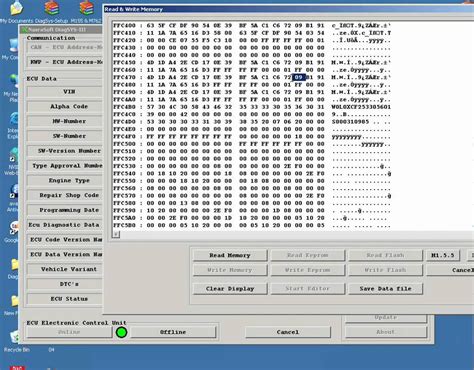Click the KWP - ECU Address button
Screen dimensions: 474x370
point(65,62)
